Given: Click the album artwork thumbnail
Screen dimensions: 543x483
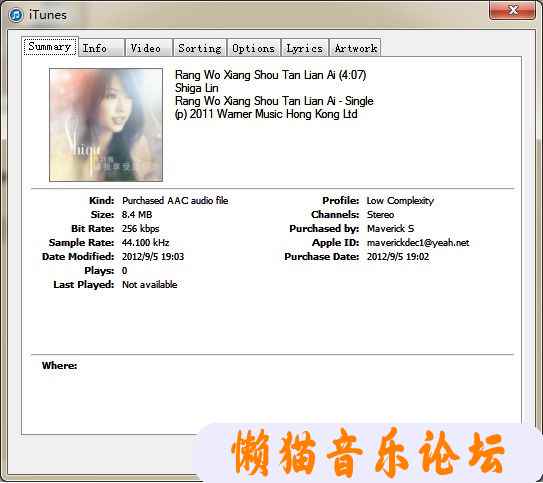Looking at the screenshot, I should (x=106, y=125).
